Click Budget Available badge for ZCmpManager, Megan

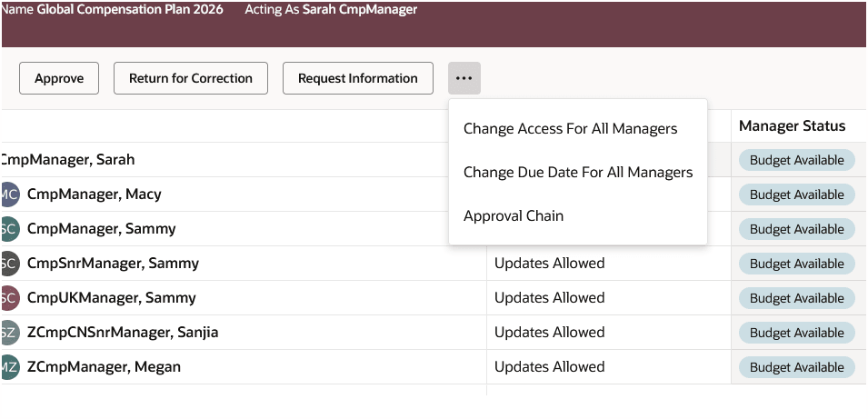tap(796, 367)
